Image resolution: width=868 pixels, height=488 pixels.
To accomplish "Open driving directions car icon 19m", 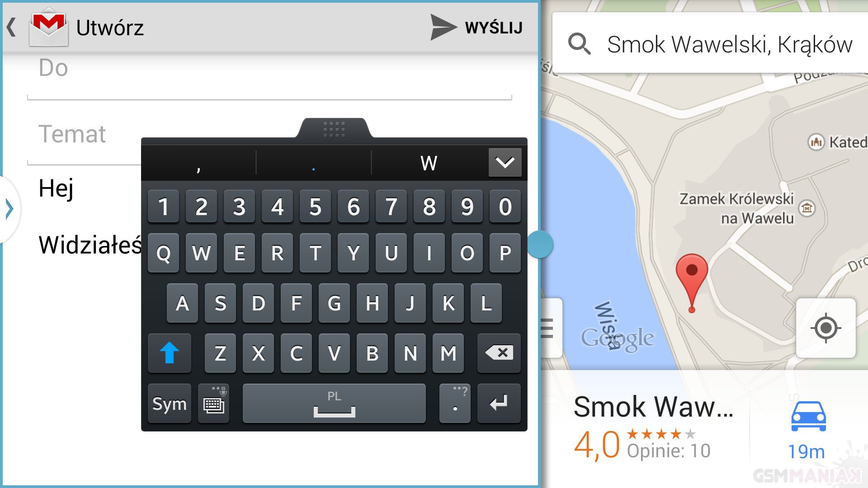I will point(808,430).
